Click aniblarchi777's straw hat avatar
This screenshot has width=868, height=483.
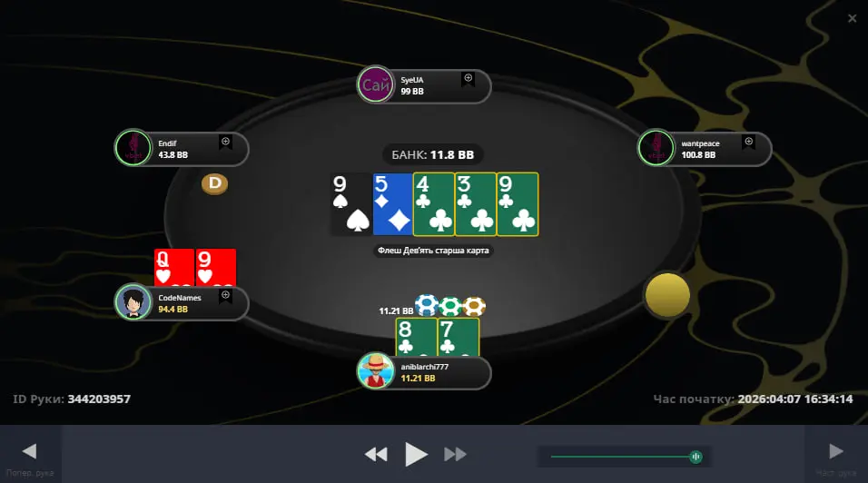coord(376,371)
